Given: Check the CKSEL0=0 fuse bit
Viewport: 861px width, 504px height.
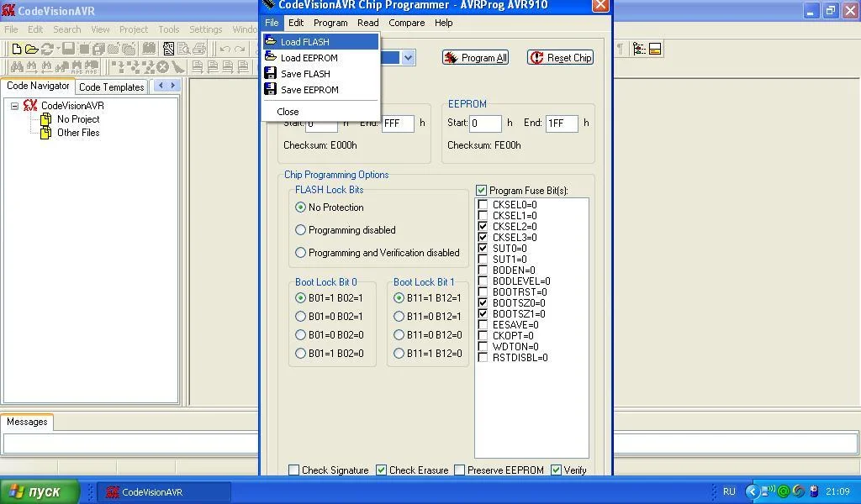Looking at the screenshot, I should pyautogui.click(x=483, y=205).
